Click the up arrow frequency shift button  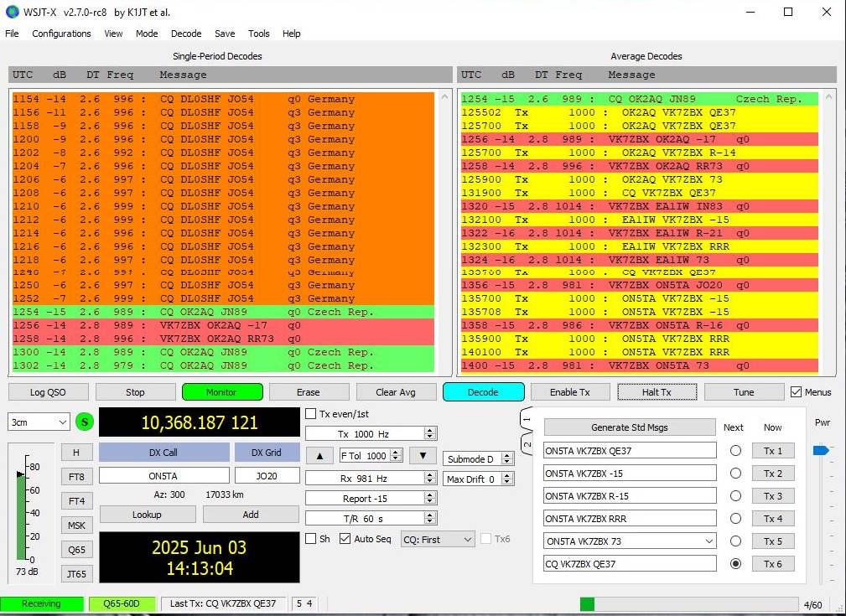(319, 456)
